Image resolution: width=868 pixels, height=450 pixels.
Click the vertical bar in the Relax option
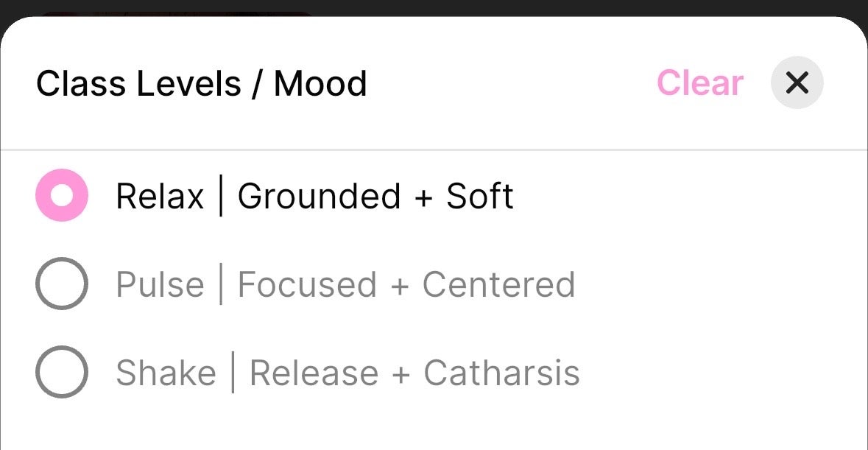coord(221,196)
